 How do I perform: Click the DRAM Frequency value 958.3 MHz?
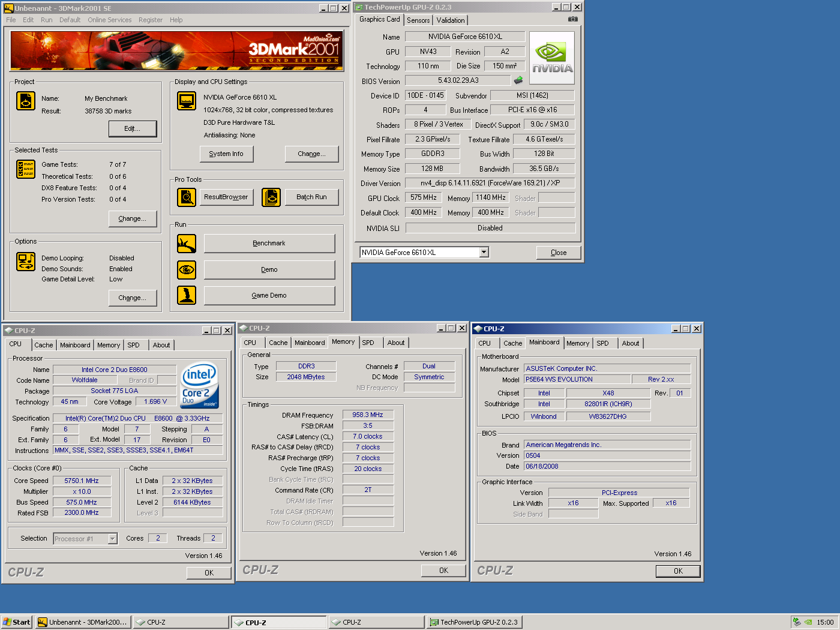click(368, 415)
